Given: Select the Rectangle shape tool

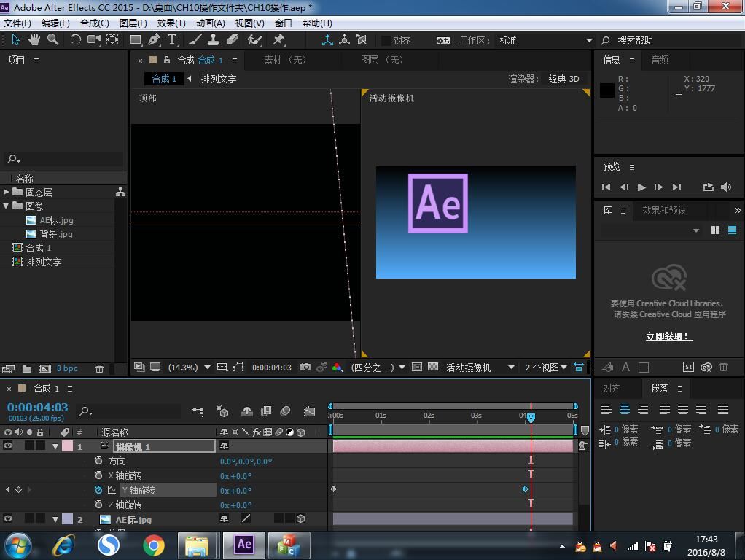Looking at the screenshot, I should coord(136,40).
